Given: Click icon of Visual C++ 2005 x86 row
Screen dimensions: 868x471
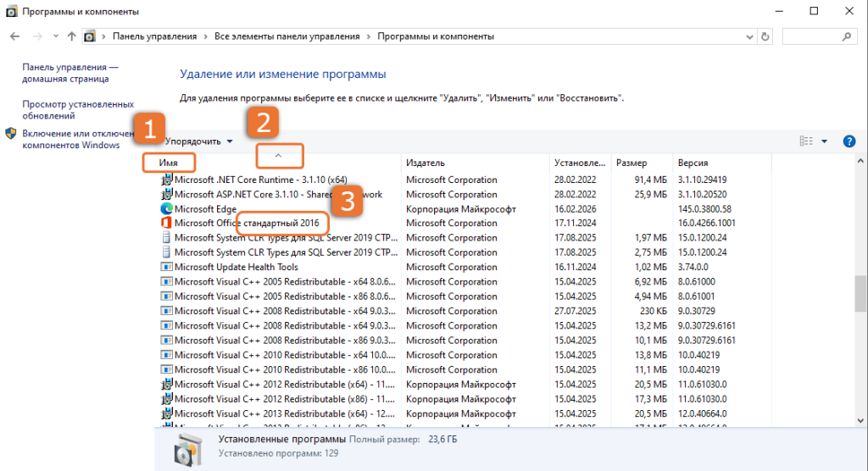Looking at the screenshot, I should pos(166,296).
